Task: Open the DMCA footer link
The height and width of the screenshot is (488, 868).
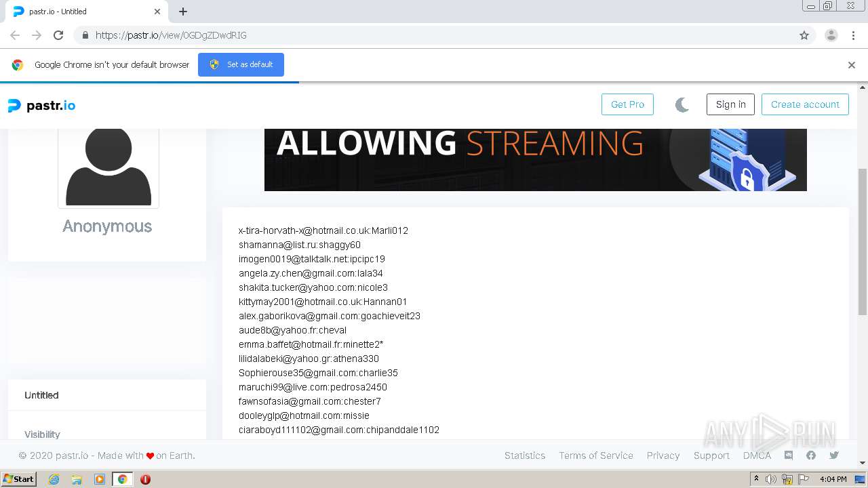Action: [x=757, y=455]
